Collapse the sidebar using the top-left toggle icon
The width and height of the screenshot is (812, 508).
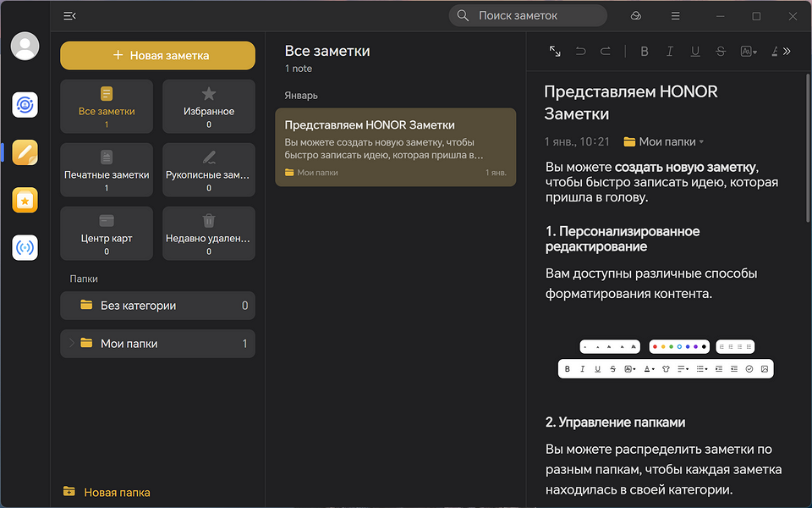tap(69, 15)
